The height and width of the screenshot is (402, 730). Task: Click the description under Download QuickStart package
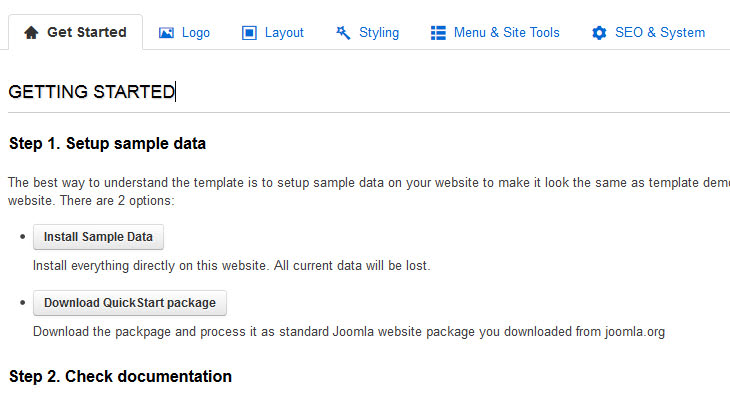[x=348, y=331]
